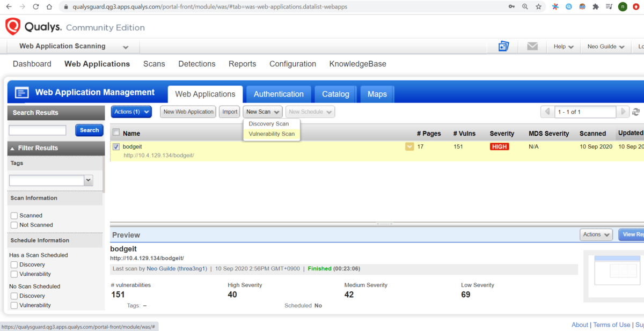Check the bodgeit row checkbox
Screen dimensions: 644x331
116,146
